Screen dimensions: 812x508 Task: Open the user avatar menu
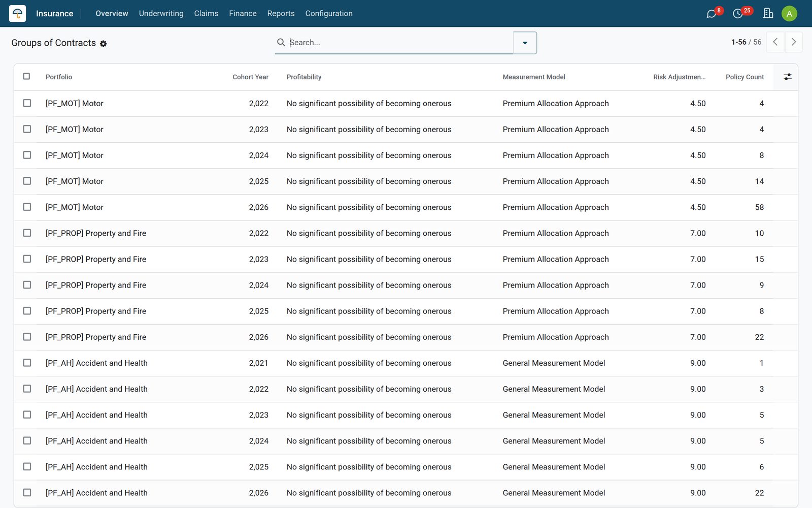pos(789,14)
